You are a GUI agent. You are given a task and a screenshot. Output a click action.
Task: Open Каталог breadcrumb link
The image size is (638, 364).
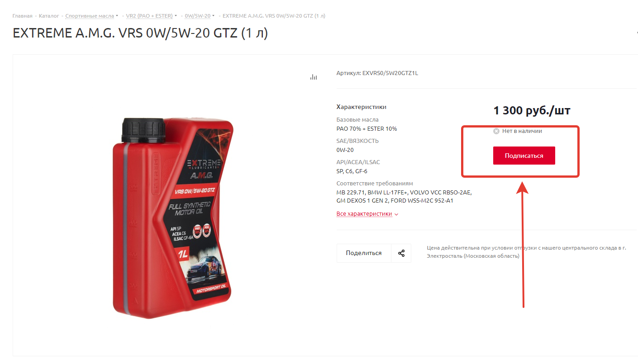point(49,16)
